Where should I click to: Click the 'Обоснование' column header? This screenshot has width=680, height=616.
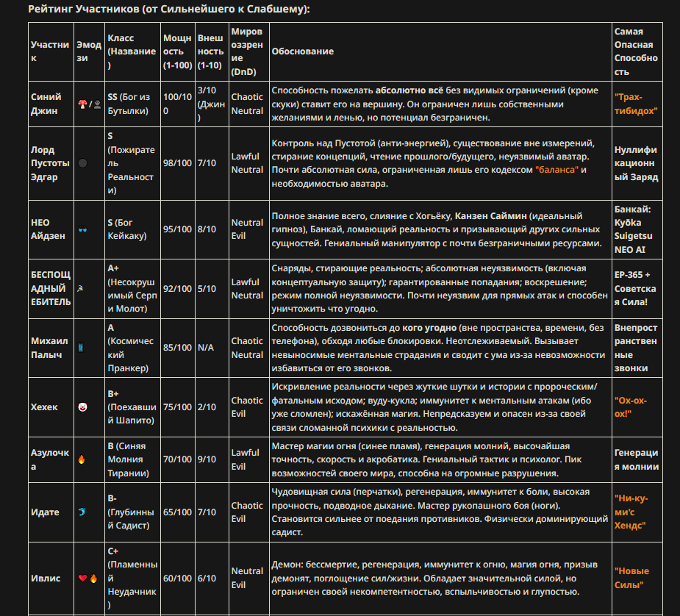pos(303,51)
